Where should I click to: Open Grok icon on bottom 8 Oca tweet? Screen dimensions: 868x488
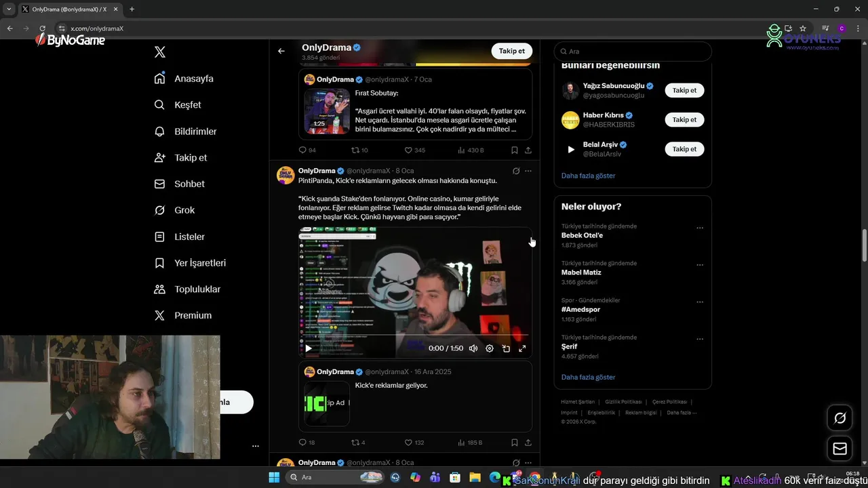[516, 463]
